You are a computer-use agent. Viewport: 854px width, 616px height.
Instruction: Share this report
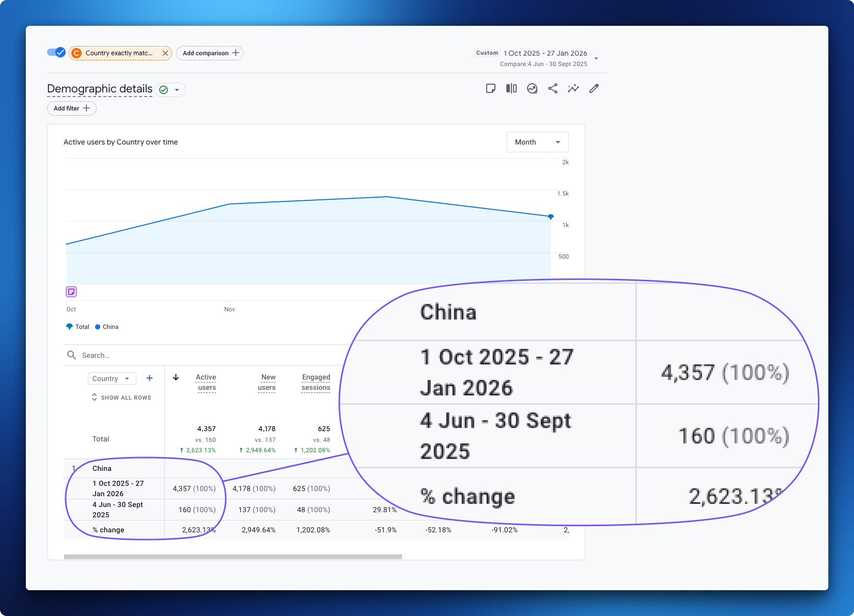(x=553, y=88)
